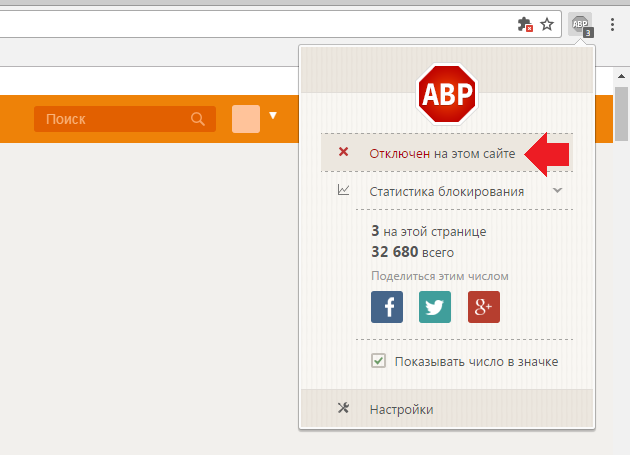This screenshot has height=455, width=630.
Task: Open "Настройки" in the ABP popup
Action: click(447, 409)
